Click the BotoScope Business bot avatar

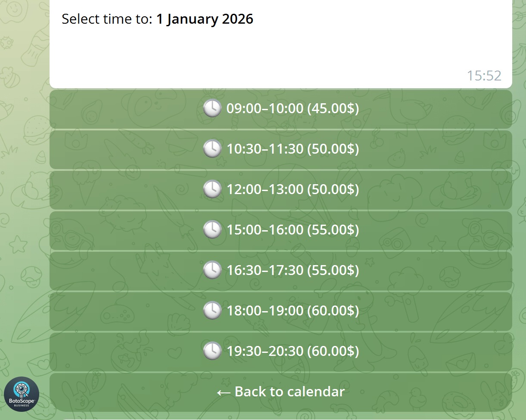22,394
